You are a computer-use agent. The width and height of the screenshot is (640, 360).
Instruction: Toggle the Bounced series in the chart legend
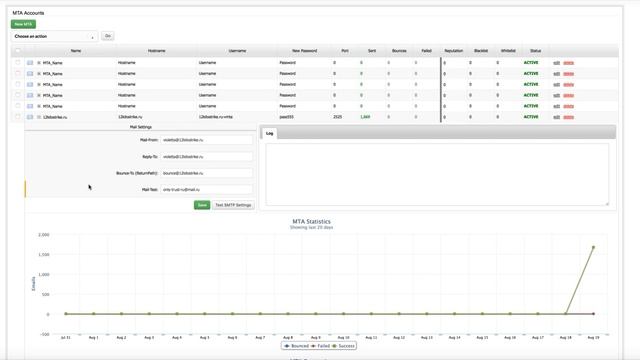pyautogui.click(x=296, y=346)
